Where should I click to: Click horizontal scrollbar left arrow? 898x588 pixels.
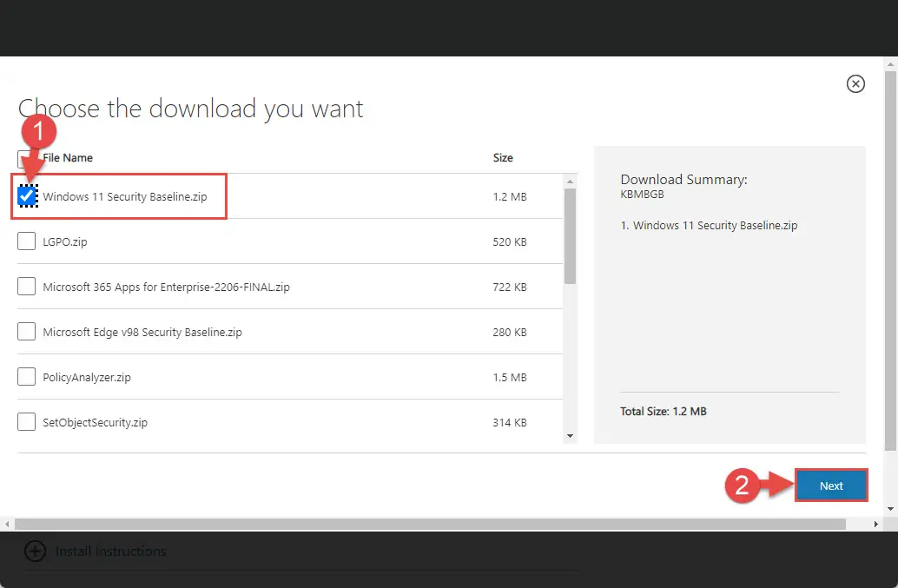point(7,524)
